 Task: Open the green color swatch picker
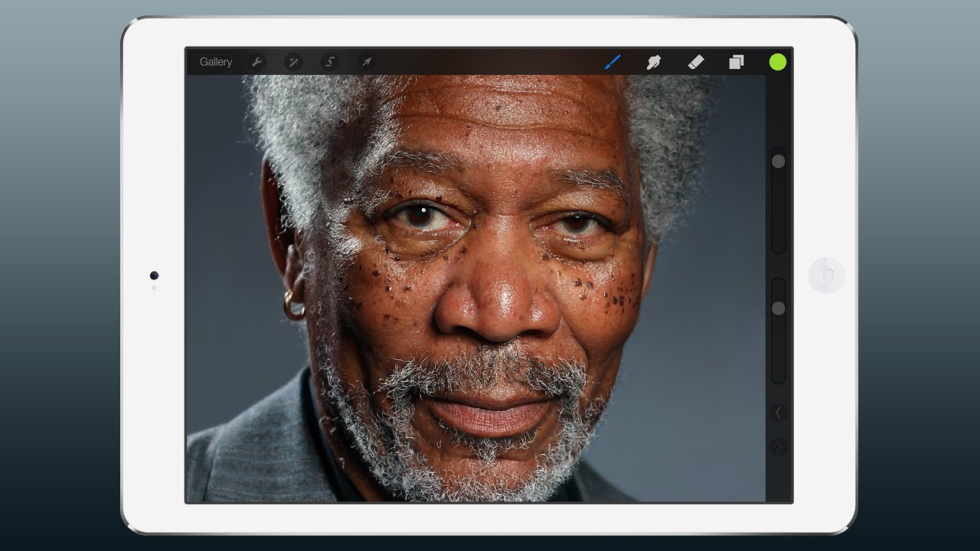[778, 62]
